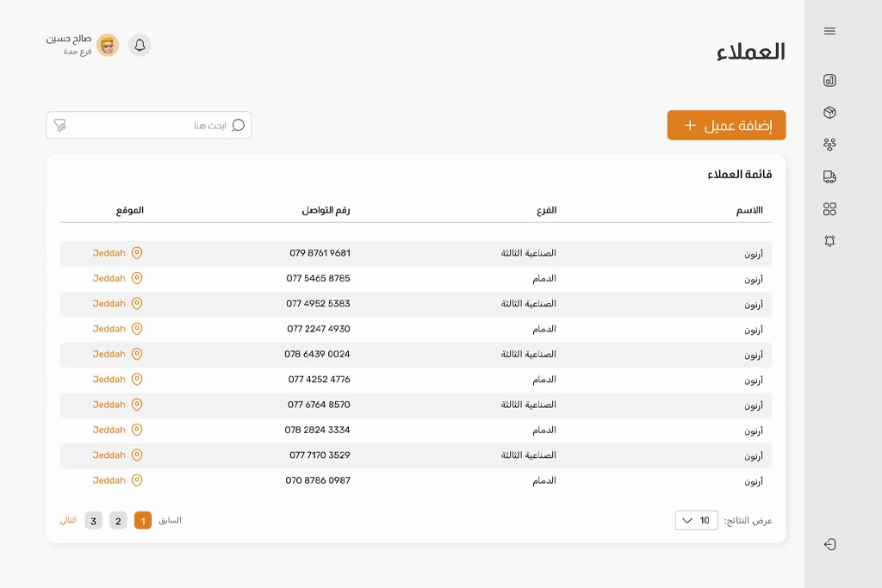
Task: Open notifications bell near user profile
Action: point(140,46)
